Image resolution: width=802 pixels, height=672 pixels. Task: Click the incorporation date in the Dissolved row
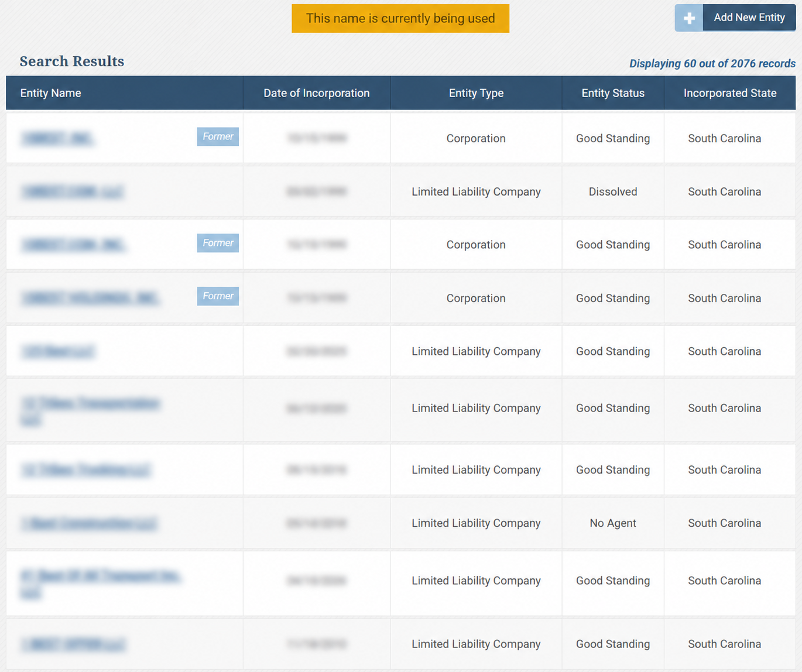click(317, 192)
